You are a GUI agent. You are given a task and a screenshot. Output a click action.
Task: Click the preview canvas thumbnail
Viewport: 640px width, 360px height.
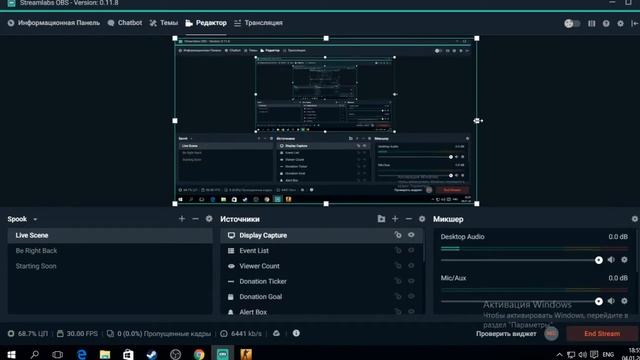[326, 121]
